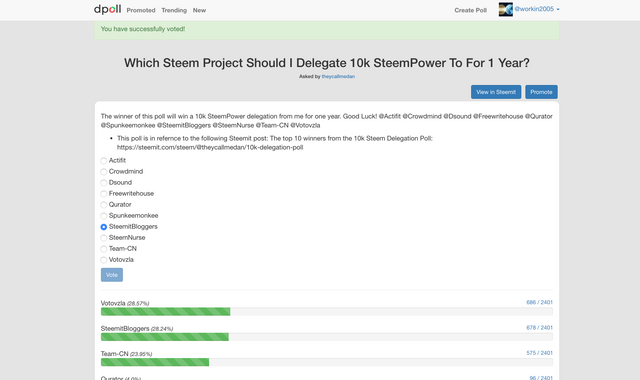Image resolution: width=640 pixels, height=380 pixels.
Task: Click the Vote button
Action: tap(112, 275)
